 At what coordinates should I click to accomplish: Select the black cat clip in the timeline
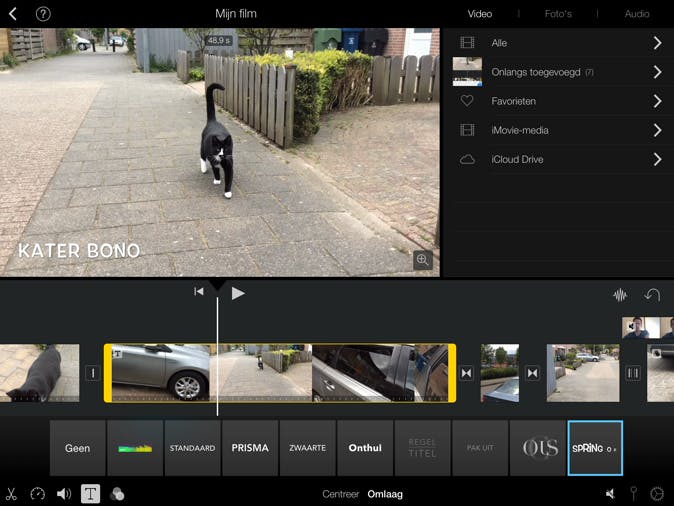coord(40,373)
